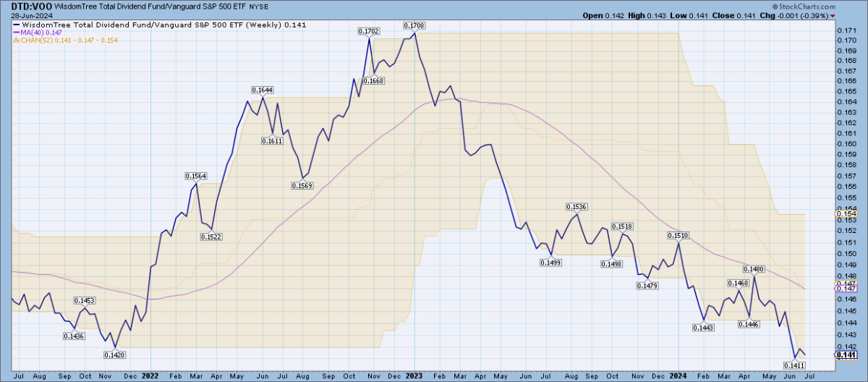
Task: Click the 0.1702 peak price label
Action: [368, 31]
